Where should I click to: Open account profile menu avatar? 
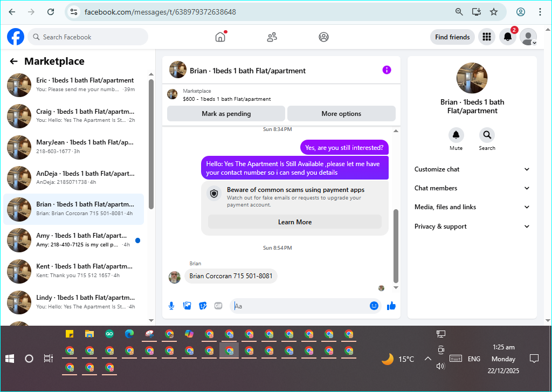click(528, 37)
